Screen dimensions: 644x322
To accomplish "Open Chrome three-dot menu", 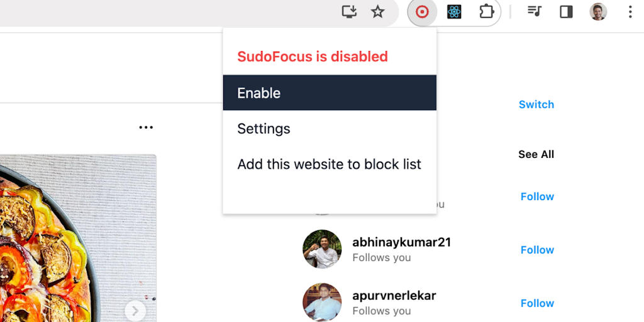I will tap(630, 12).
